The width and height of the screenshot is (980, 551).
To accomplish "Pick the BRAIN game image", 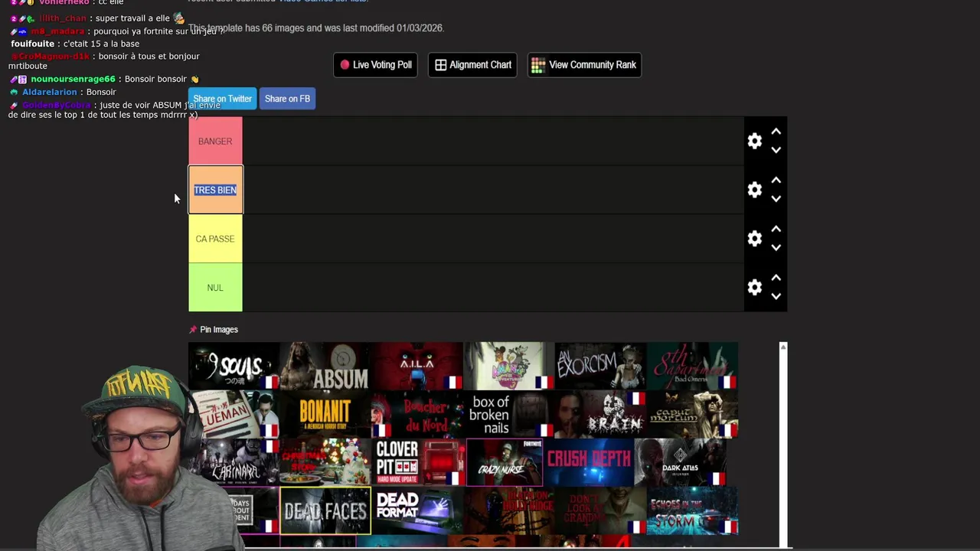I will [600, 414].
